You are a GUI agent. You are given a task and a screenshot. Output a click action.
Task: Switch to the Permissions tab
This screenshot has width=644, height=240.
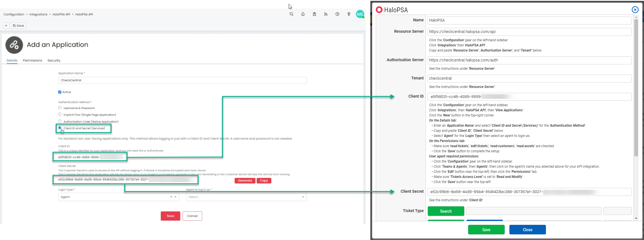click(x=32, y=60)
